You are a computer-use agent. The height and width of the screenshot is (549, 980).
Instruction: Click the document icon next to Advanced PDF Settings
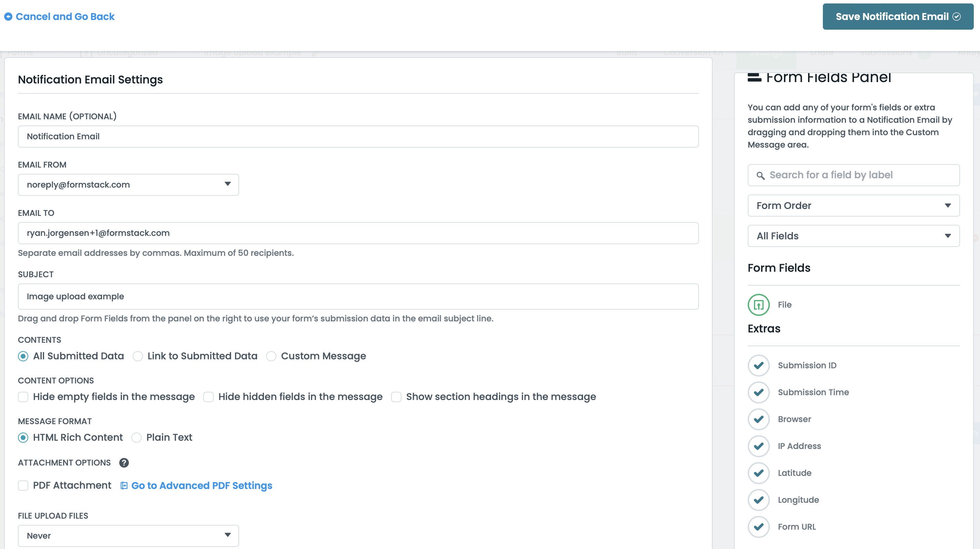123,486
